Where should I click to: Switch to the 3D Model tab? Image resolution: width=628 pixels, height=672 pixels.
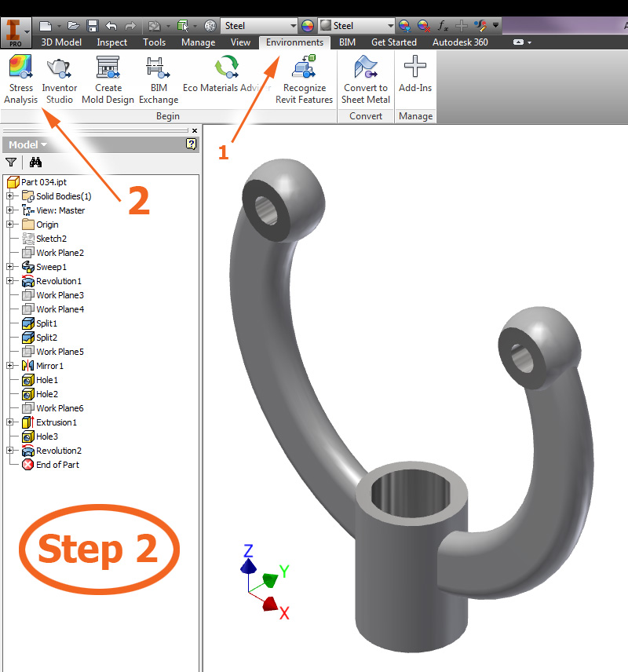pyautogui.click(x=61, y=42)
